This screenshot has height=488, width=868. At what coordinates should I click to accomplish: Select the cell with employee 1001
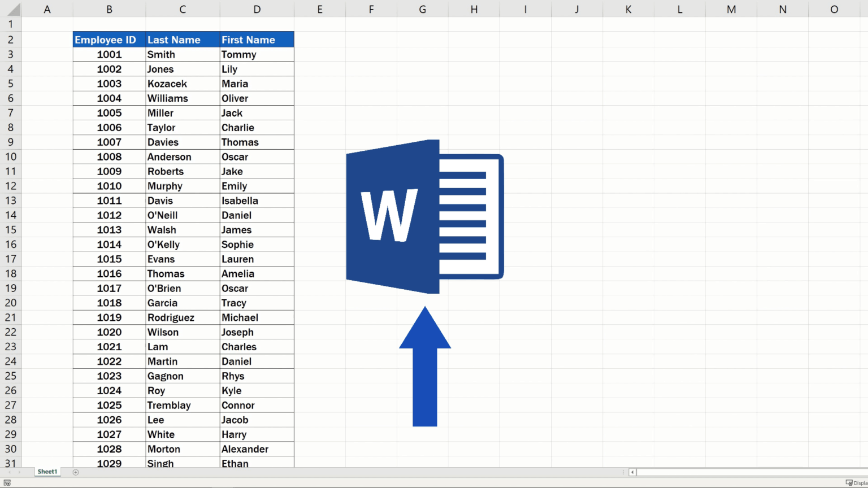point(109,54)
